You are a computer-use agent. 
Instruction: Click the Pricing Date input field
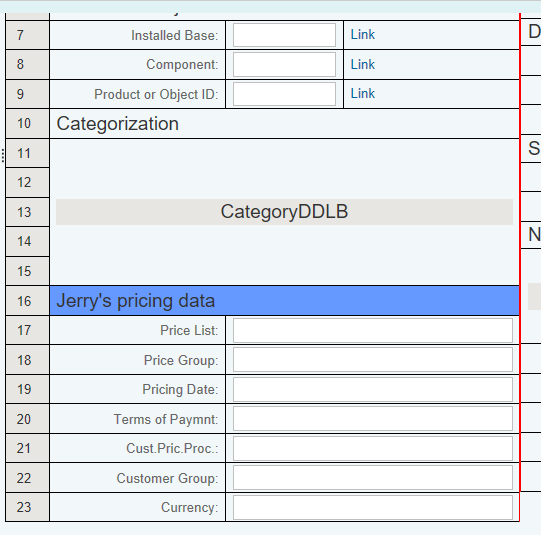[373, 389]
